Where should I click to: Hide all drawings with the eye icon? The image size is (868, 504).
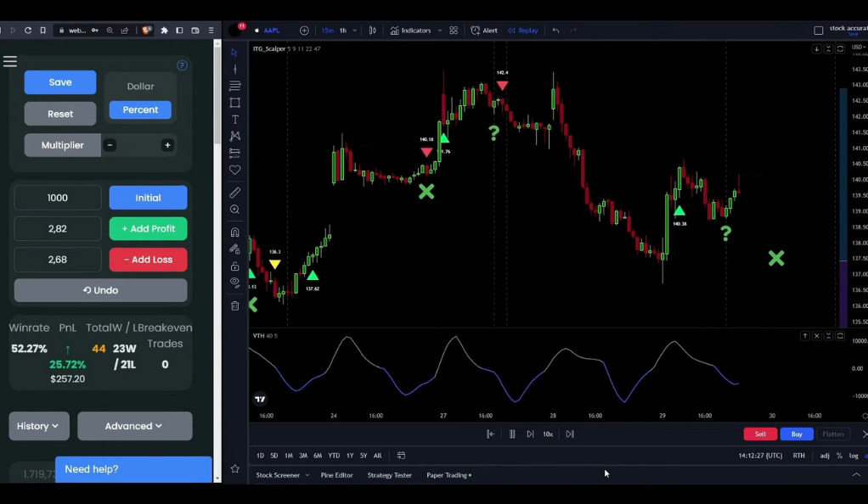234,283
